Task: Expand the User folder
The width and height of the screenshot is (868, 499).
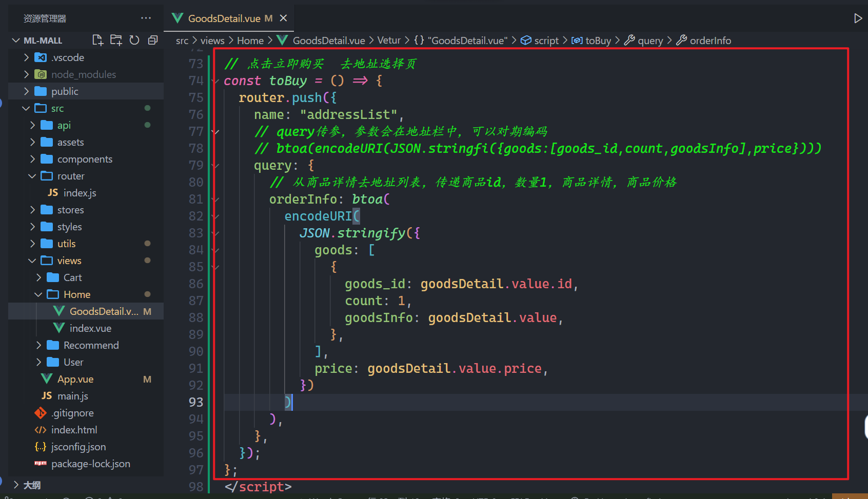Action: [39, 362]
